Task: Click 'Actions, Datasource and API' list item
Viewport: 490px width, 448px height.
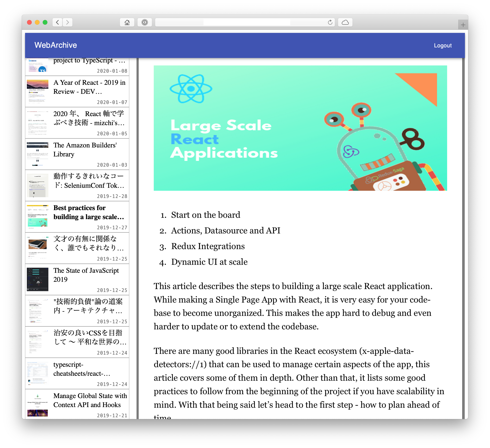Action: tap(226, 230)
